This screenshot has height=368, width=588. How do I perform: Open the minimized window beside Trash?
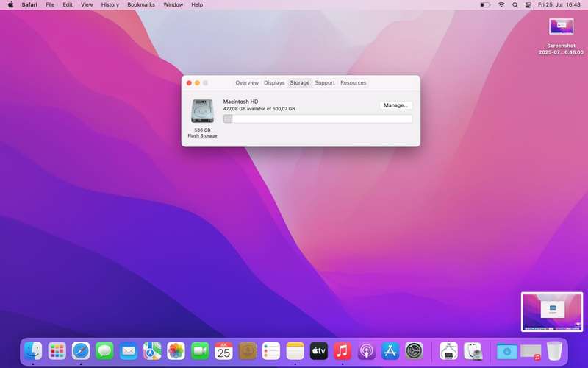(531, 352)
